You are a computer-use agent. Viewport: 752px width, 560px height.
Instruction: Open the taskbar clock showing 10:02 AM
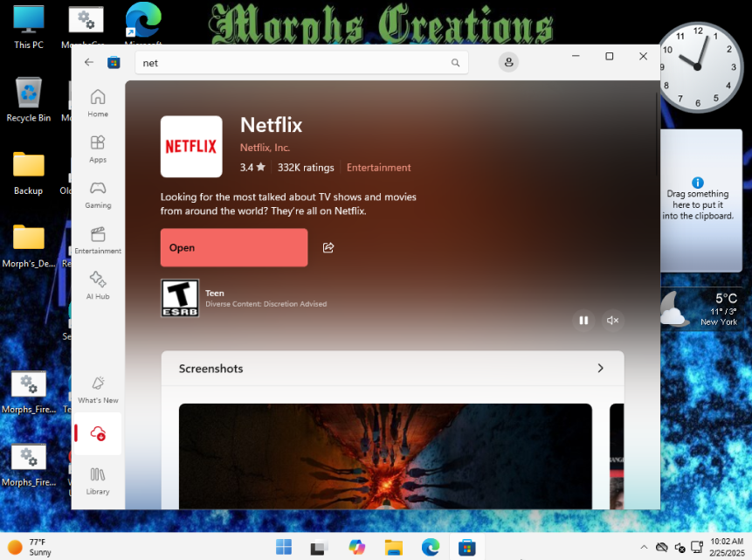click(x=727, y=547)
